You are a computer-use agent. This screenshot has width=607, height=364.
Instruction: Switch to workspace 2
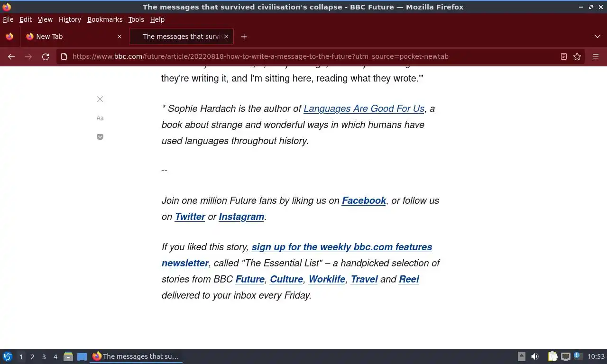coord(32,356)
